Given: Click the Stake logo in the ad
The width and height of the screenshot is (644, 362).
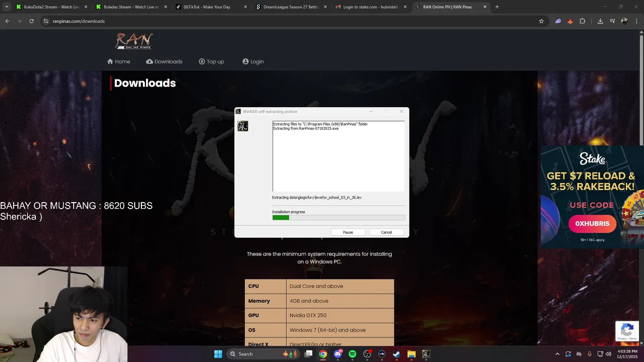Looking at the screenshot, I should tap(592, 159).
